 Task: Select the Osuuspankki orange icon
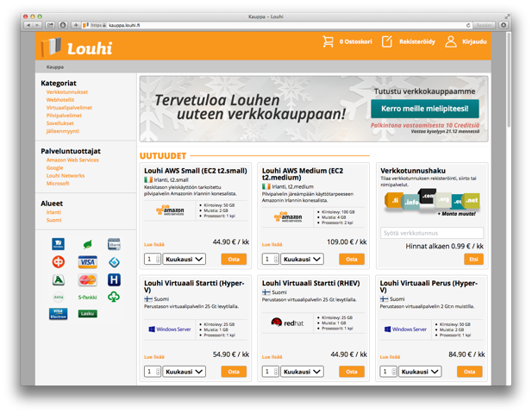tap(58, 262)
